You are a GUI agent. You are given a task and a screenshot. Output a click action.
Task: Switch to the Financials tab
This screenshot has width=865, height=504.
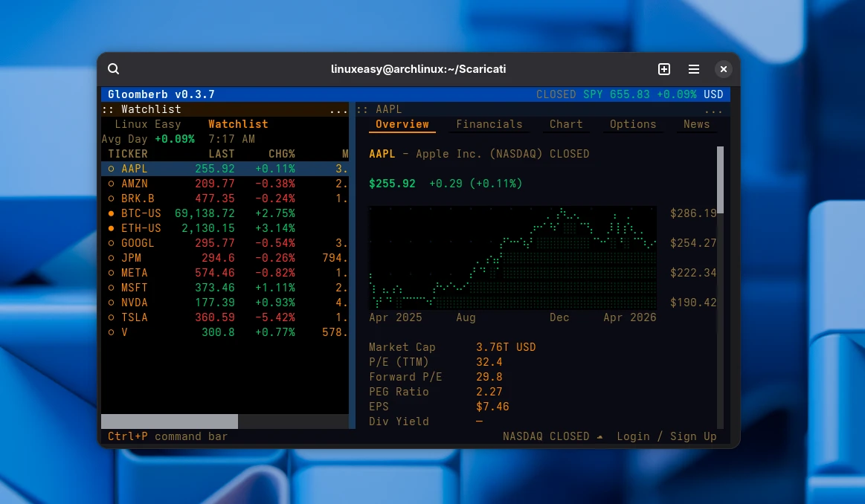point(489,124)
